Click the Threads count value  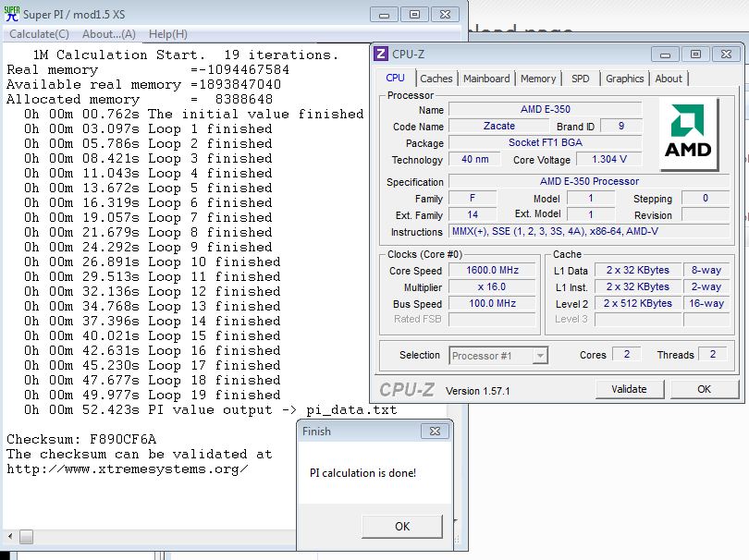(x=712, y=354)
